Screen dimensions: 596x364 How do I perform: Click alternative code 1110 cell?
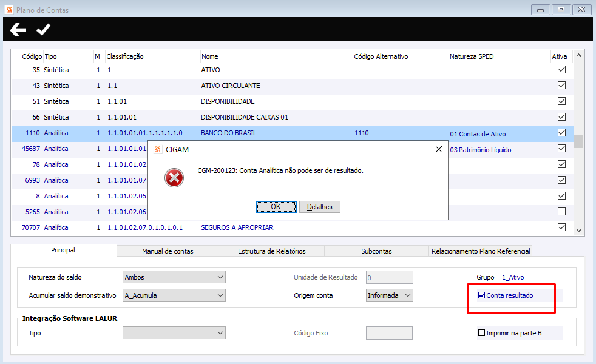[362, 133]
